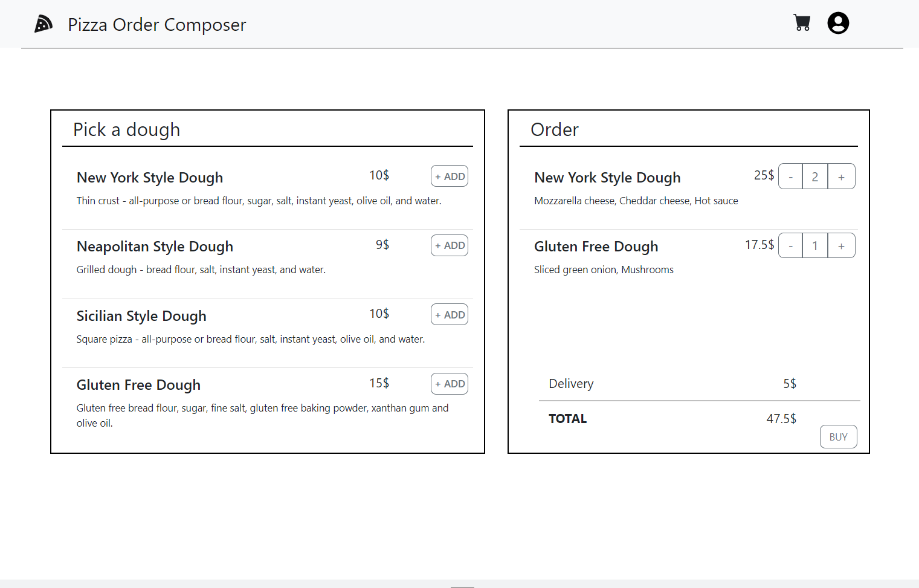Click the Sicilian Style Dough heading

tap(141, 316)
